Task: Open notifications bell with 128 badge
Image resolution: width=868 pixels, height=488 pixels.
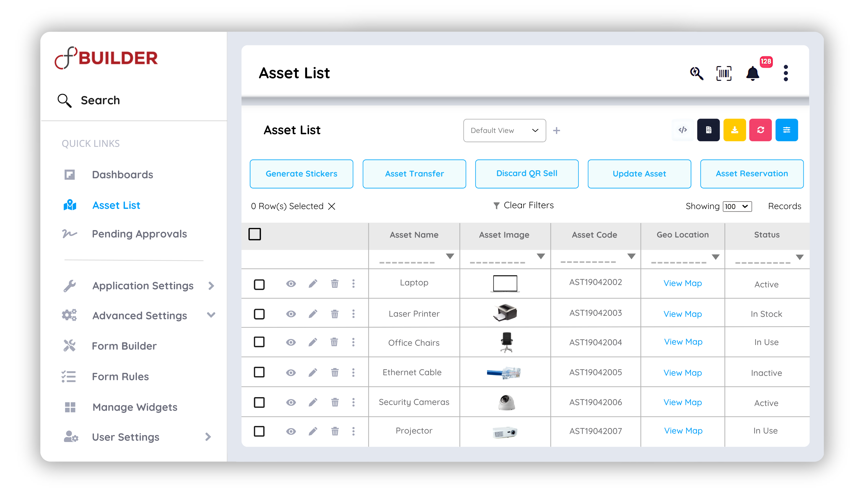Action: (x=752, y=74)
